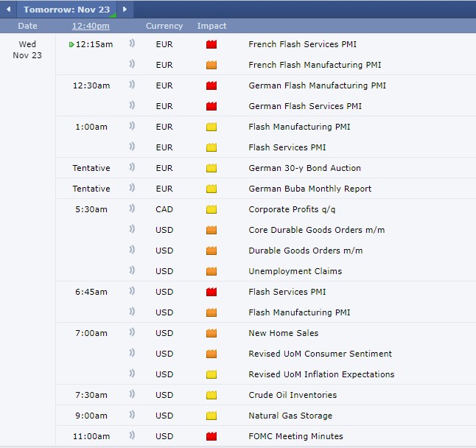Toggle alert speaker for French Flash Services PMI
Viewport: 476px width, 448px height.
(132, 44)
